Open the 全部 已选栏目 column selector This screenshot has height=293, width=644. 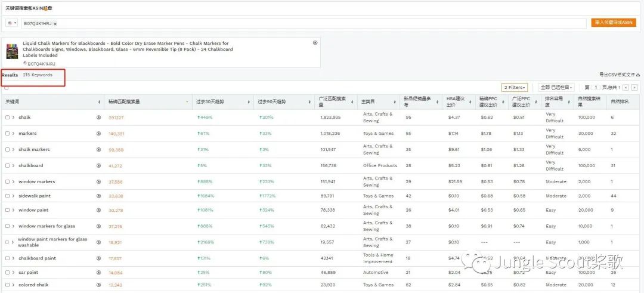556,88
